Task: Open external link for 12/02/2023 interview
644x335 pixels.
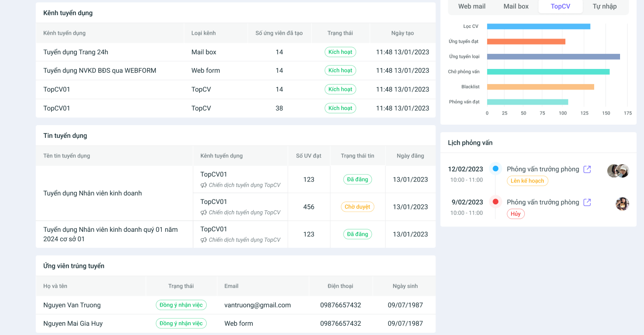Action: (587, 169)
